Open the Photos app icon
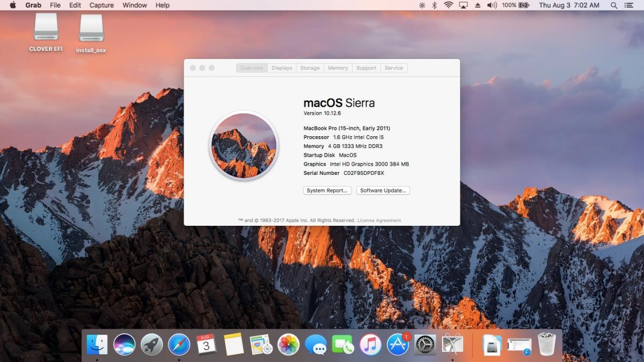 [288, 344]
